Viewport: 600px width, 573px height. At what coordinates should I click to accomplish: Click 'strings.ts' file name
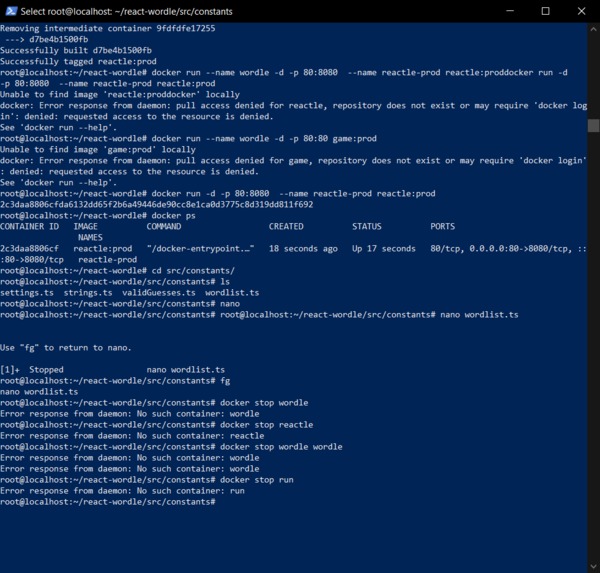tap(88, 293)
